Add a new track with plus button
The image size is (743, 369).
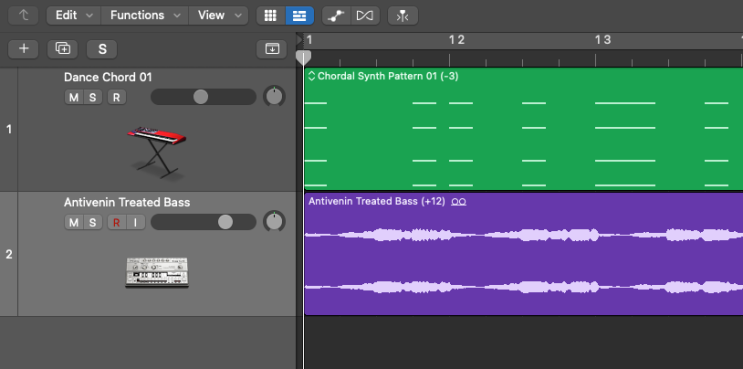pyautogui.click(x=23, y=49)
